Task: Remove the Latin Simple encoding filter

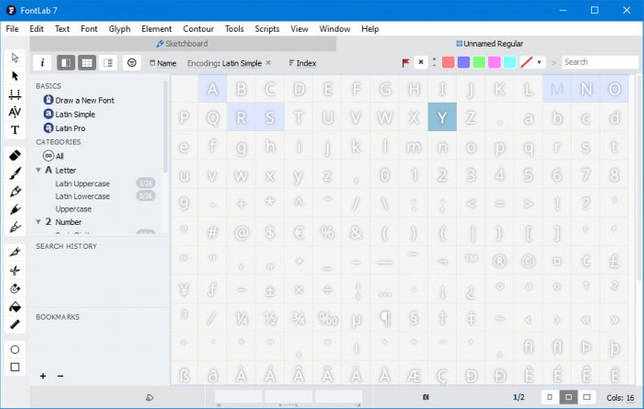Action: pos(268,63)
